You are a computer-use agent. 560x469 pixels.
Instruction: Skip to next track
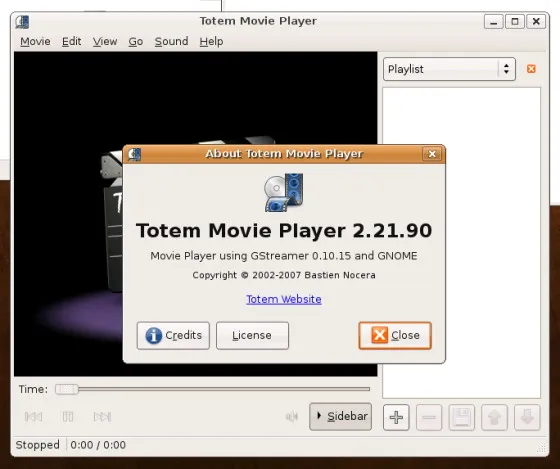102,417
